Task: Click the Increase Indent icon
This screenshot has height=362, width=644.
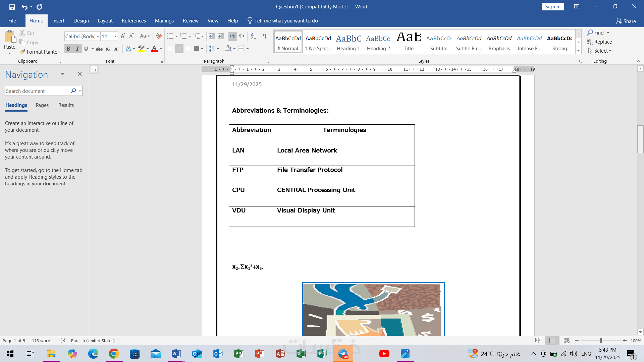Action: pos(221,36)
